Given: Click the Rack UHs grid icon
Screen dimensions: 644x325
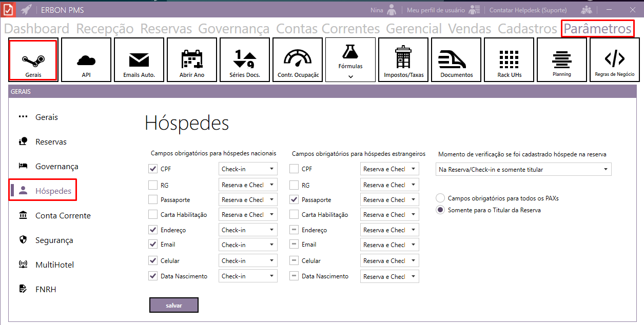Looking at the screenshot, I should 509,60.
